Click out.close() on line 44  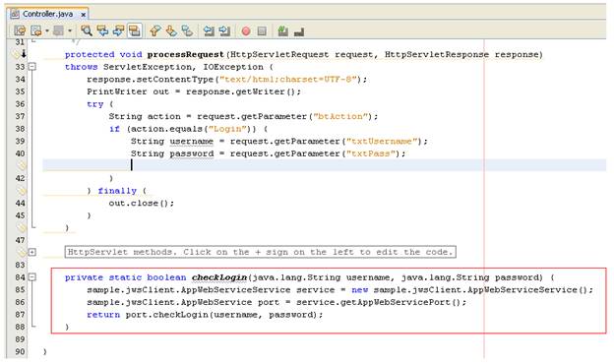pyautogui.click(x=142, y=203)
